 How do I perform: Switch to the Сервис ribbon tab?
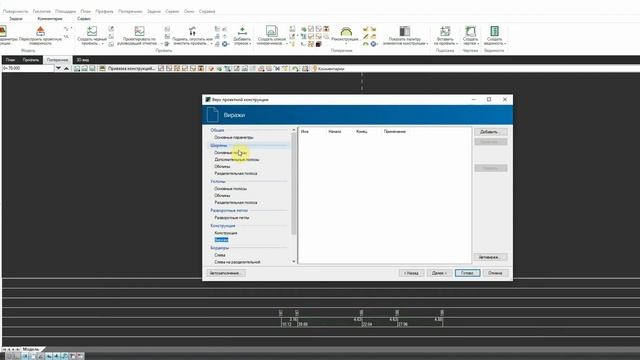coord(84,19)
